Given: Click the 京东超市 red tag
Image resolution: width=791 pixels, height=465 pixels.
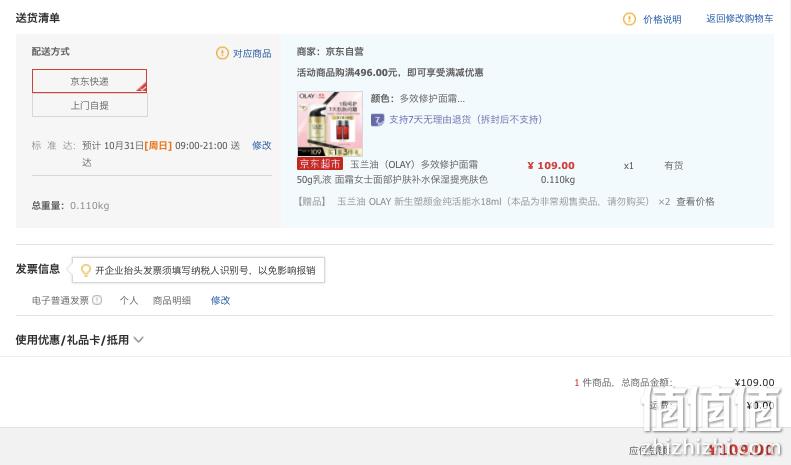Looking at the screenshot, I should point(320,164).
